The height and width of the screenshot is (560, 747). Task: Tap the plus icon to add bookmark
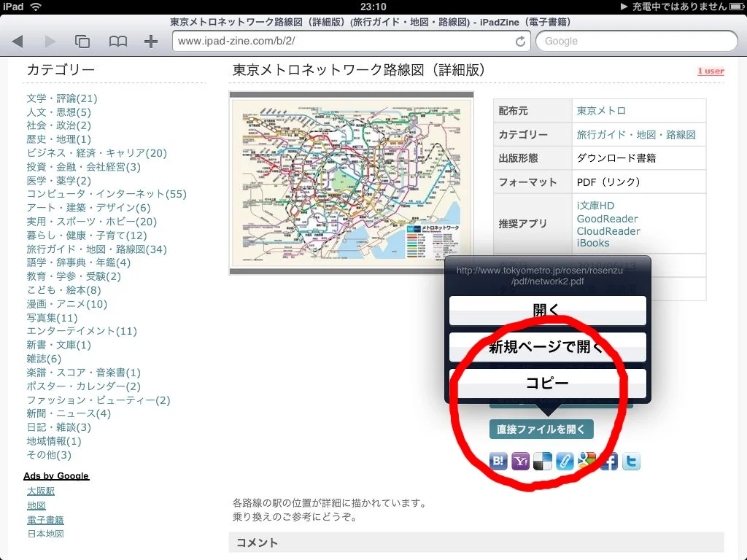click(x=151, y=42)
